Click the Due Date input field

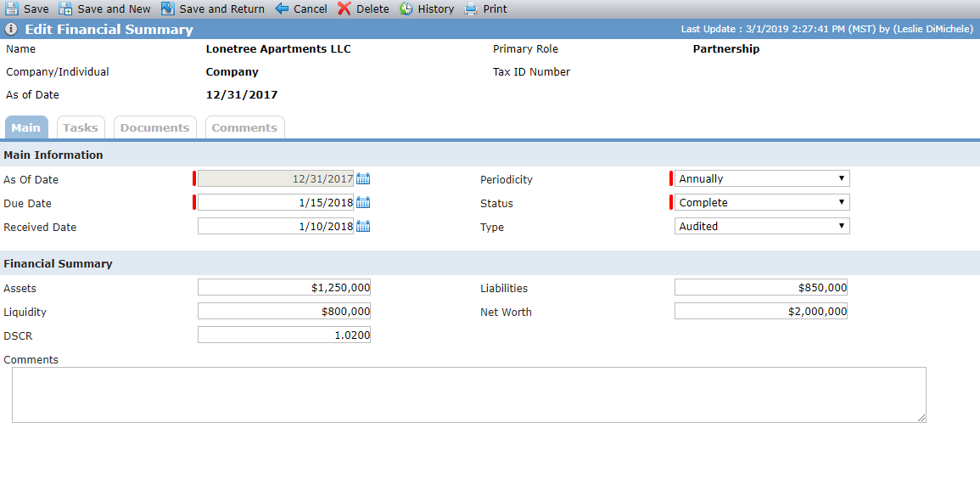point(276,203)
